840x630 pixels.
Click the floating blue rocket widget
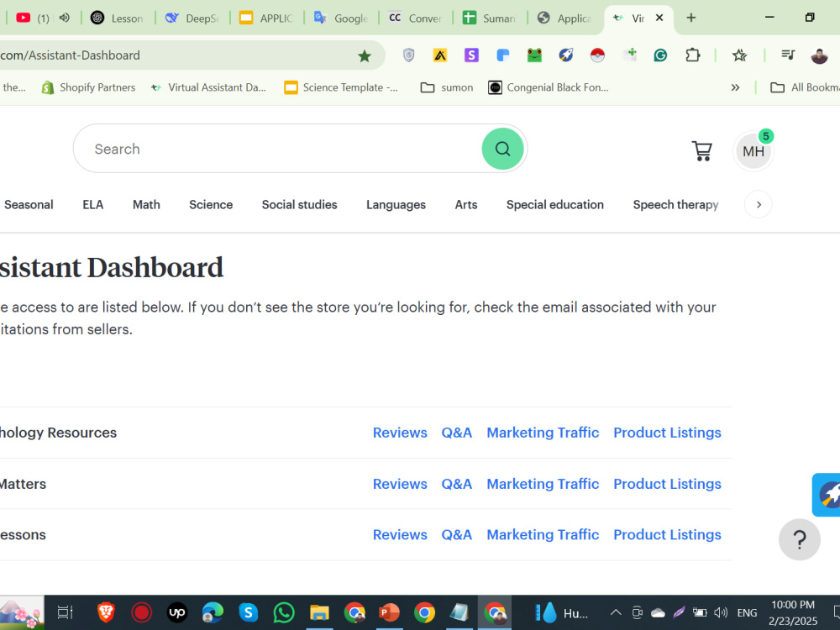pos(827,495)
